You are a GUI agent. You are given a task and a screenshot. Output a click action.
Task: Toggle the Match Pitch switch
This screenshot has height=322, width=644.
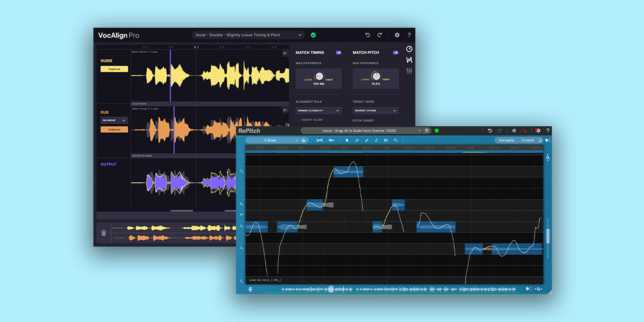(x=395, y=53)
